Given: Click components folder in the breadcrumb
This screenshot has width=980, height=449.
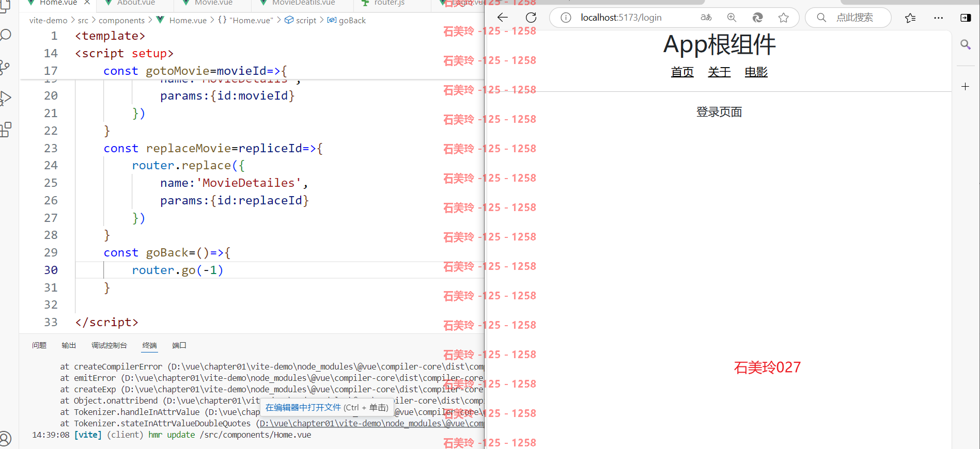Looking at the screenshot, I should (121, 20).
